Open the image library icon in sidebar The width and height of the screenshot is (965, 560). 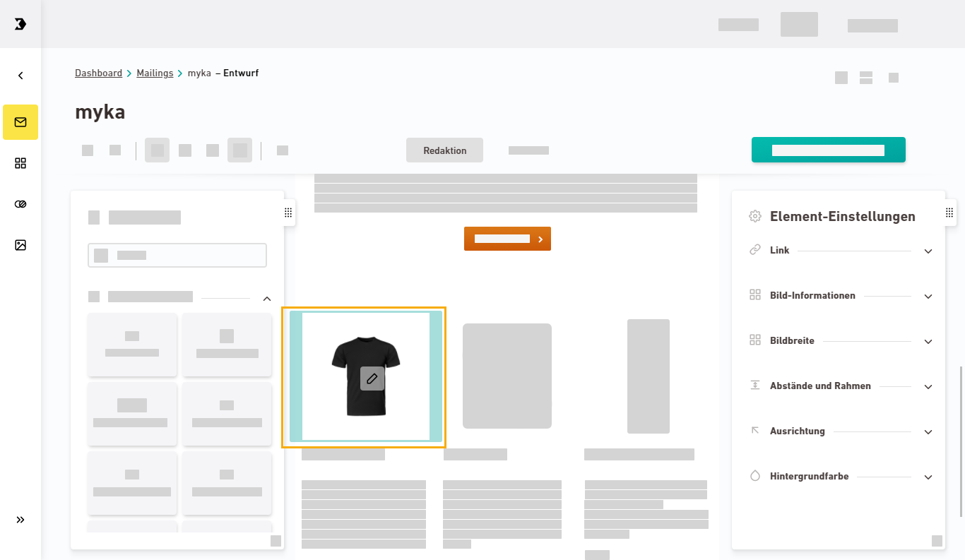[x=20, y=245]
